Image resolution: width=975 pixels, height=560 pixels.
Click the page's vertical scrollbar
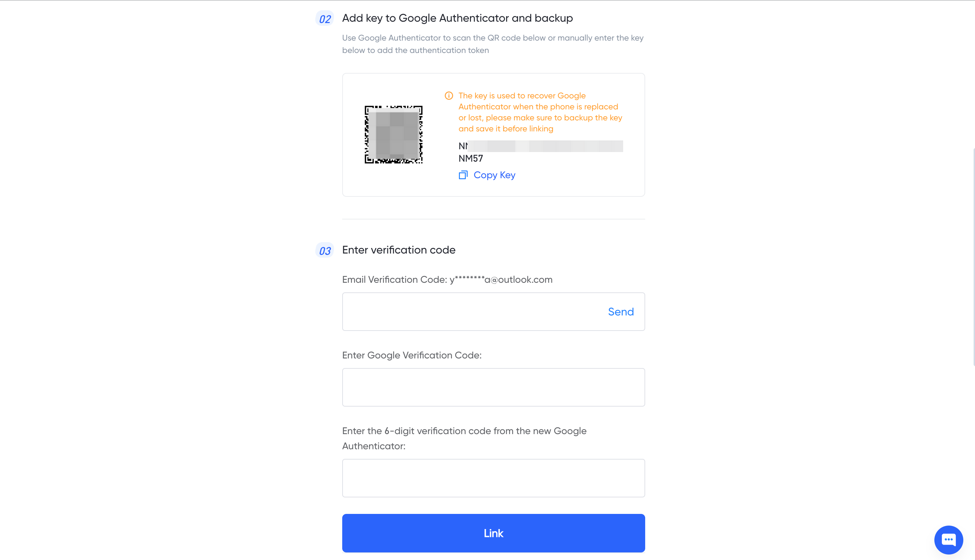point(974,257)
